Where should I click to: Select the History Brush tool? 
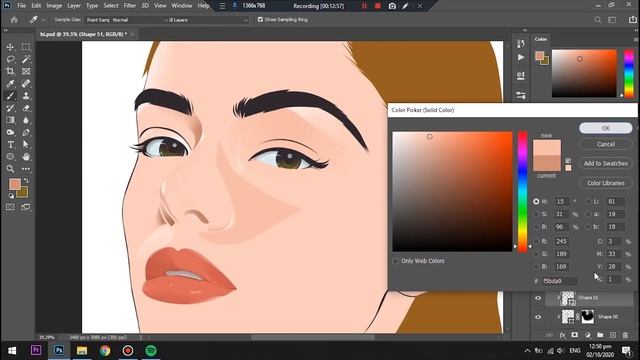[10, 108]
